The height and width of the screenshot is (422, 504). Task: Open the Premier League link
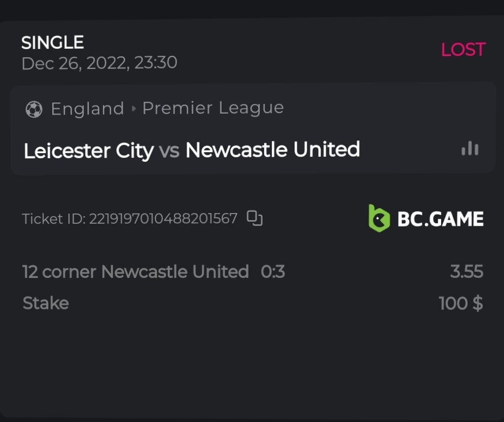pos(213,108)
